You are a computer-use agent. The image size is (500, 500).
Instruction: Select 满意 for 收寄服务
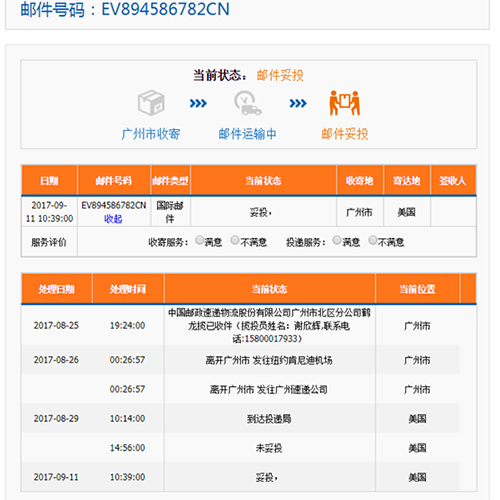(x=199, y=240)
